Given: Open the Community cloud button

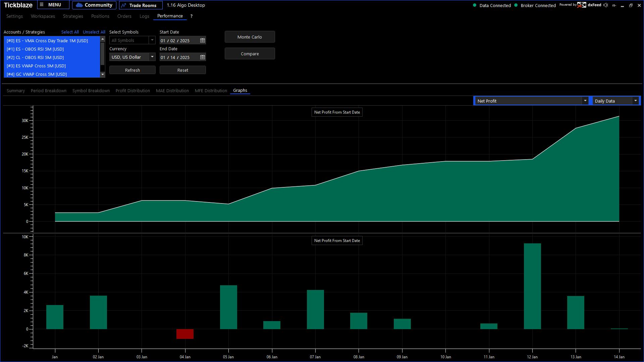Looking at the screenshot, I should pos(94,5).
